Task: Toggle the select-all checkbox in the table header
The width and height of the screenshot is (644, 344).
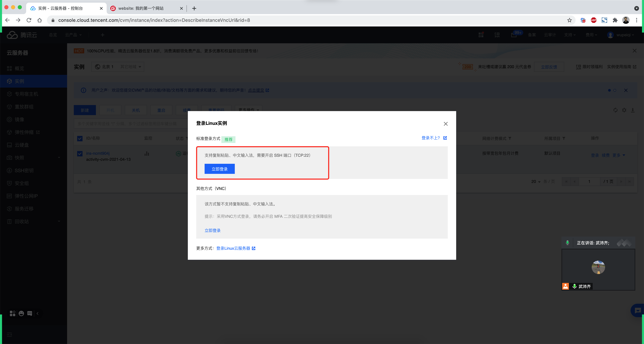Action: (80, 138)
